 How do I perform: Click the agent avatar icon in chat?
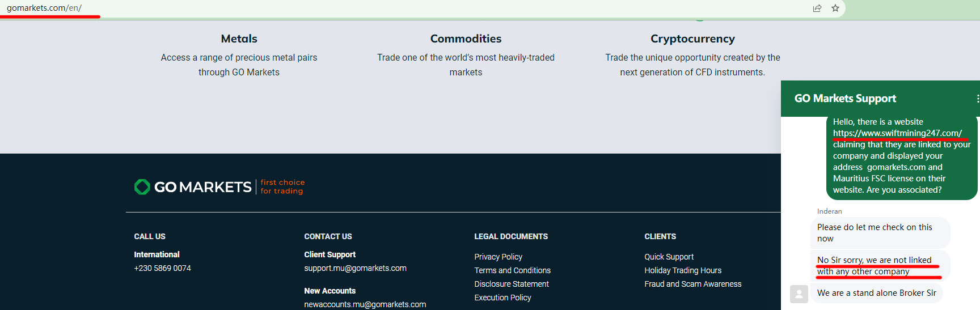pyautogui.click(x=799, y=294)
